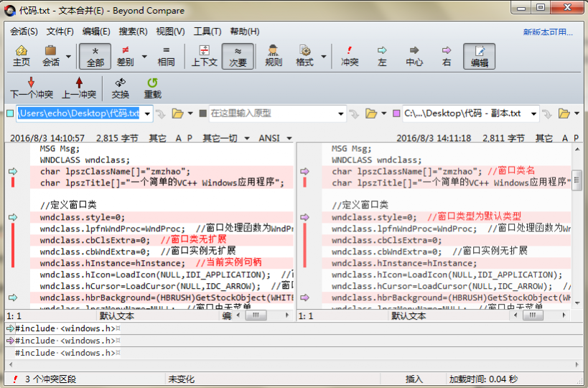Viewport: 588px width, 388px height.
Task: Jump to 下一个冲突 next conflict
Action: click(x=32, y=88)
